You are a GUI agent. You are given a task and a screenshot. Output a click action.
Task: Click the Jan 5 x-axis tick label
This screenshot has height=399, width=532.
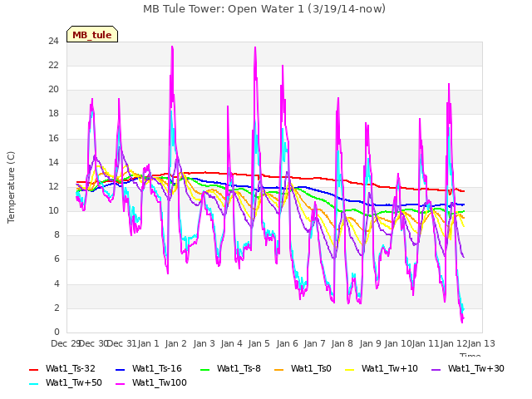point(259,343)
